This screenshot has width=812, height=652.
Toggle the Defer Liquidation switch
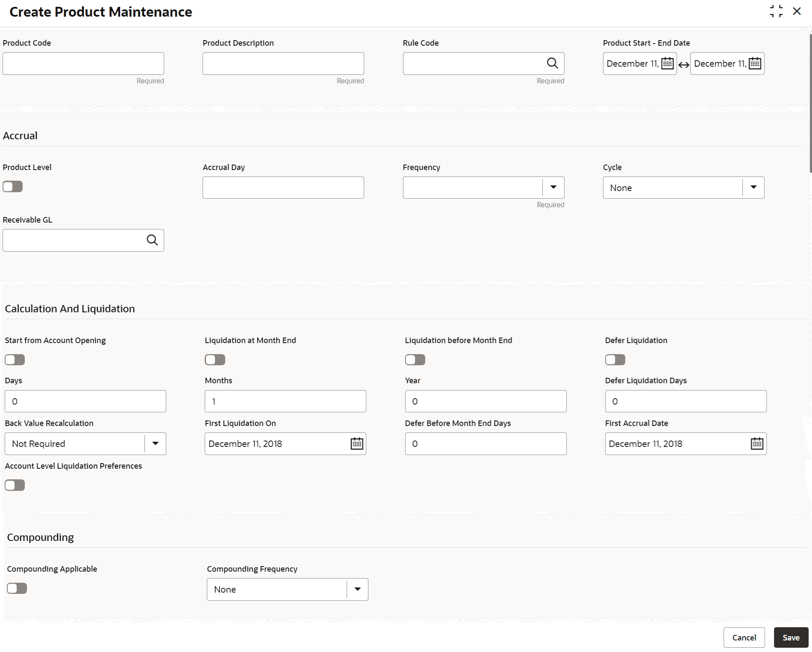615,360
